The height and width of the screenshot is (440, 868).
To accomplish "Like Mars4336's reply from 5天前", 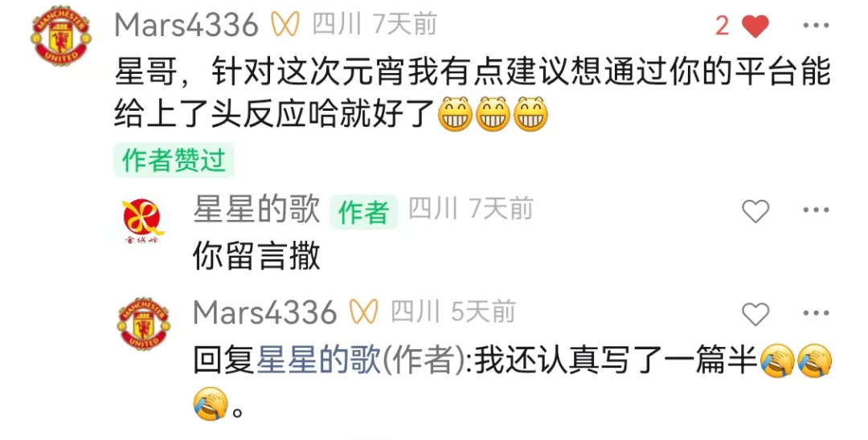I will tap(755, 314).
